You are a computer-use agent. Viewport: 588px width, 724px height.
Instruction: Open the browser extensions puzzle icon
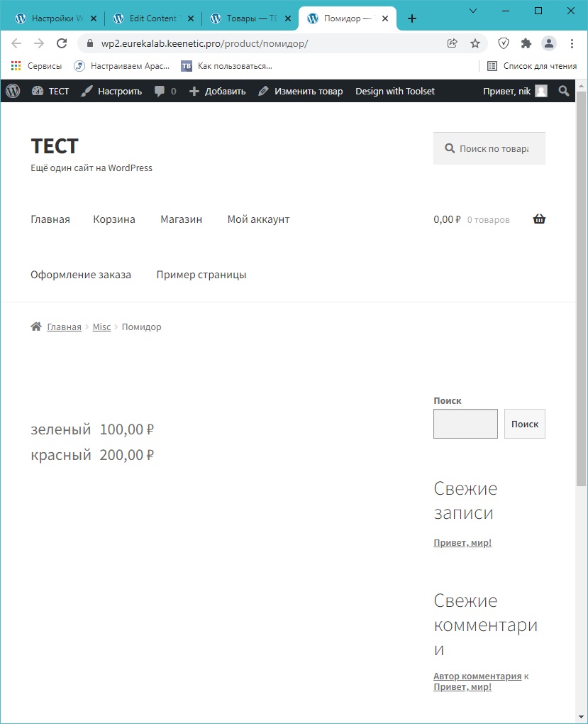(x=526, y=43)
